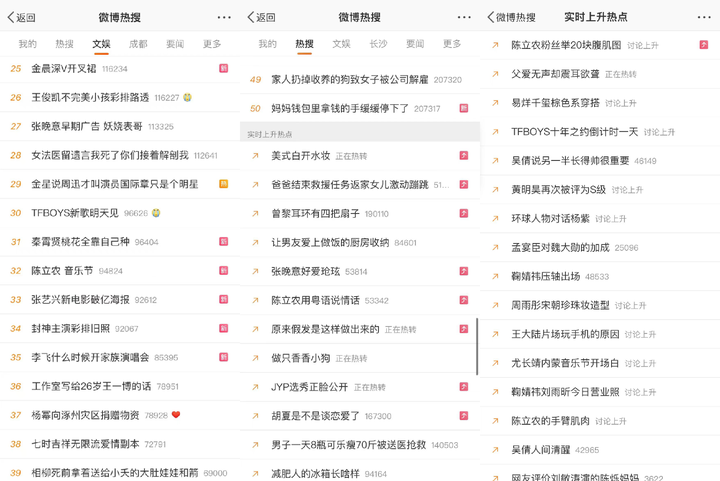The image size is (720, 481).
Task: Open topic 鞠婧祎刘雨昕今日营业照
Action: [x=565, y=392]
